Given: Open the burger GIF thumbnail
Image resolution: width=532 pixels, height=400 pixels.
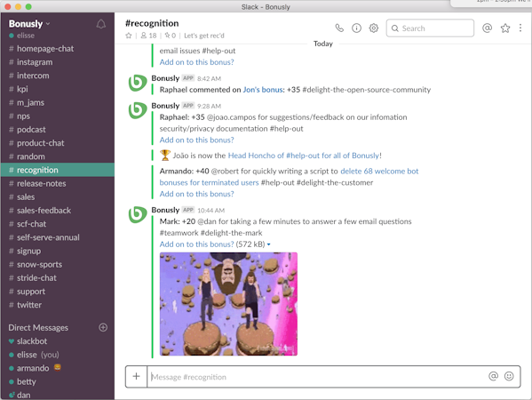Looking at the screenshot, I should click(228, 304).
